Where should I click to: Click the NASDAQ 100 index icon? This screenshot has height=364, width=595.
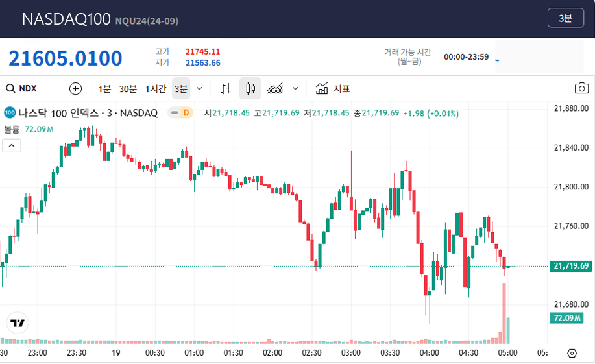pos(10,113)
